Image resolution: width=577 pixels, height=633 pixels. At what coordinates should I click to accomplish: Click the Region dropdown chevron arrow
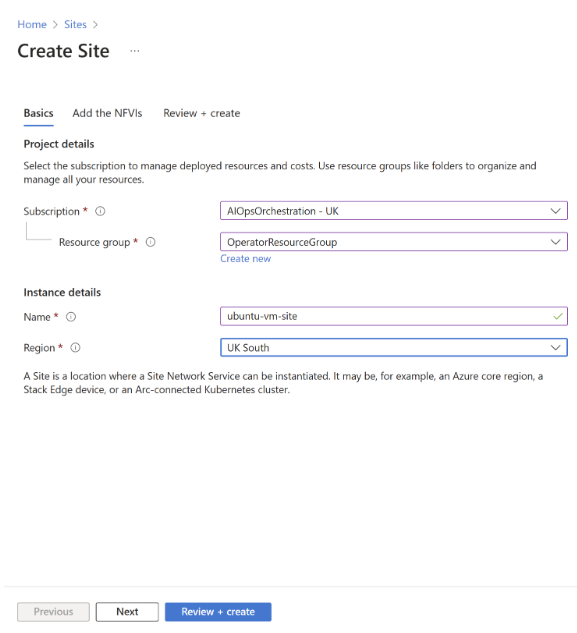coord(556,348)
